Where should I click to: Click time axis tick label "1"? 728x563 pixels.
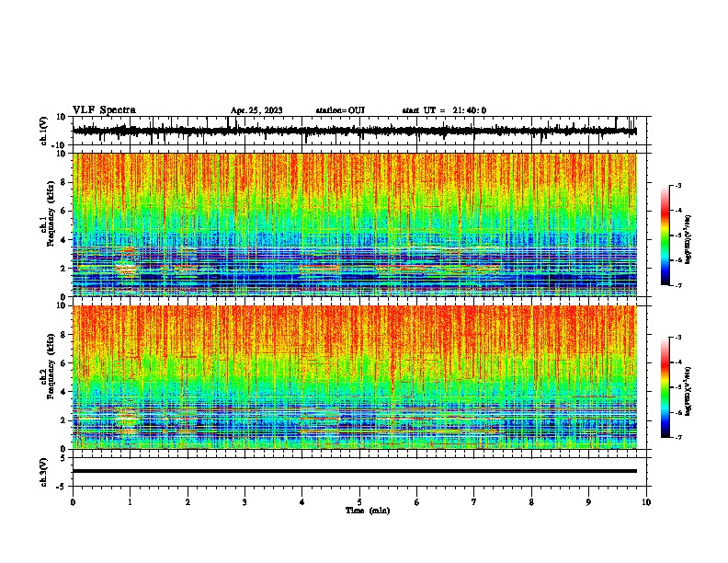click(130, 501)
